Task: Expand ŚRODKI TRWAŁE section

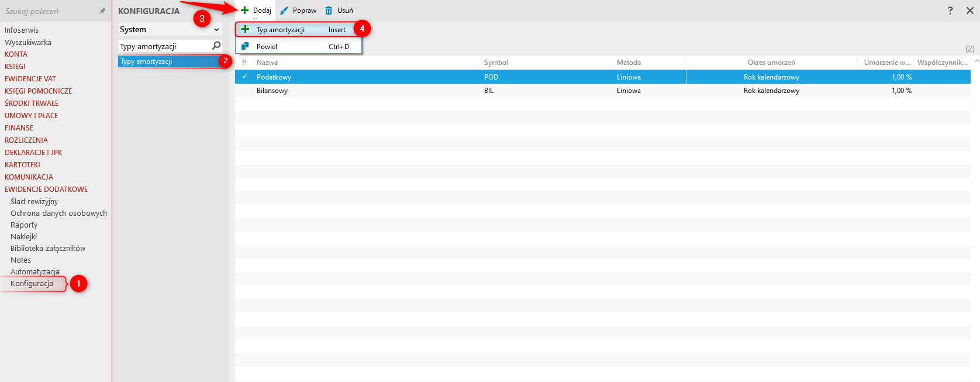Action: 32,103
